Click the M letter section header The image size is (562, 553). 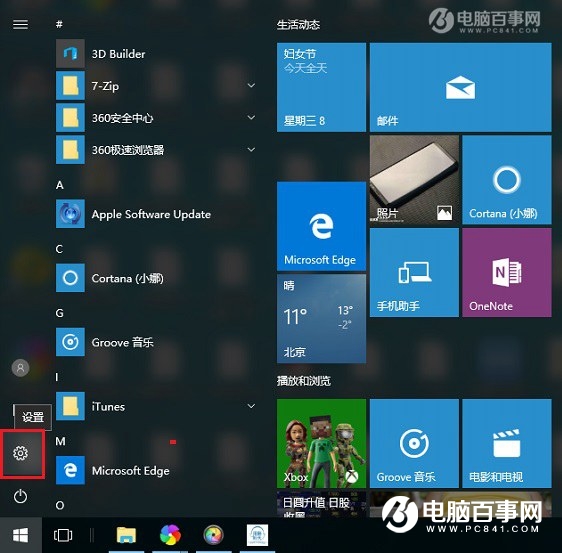coord(61,441)
